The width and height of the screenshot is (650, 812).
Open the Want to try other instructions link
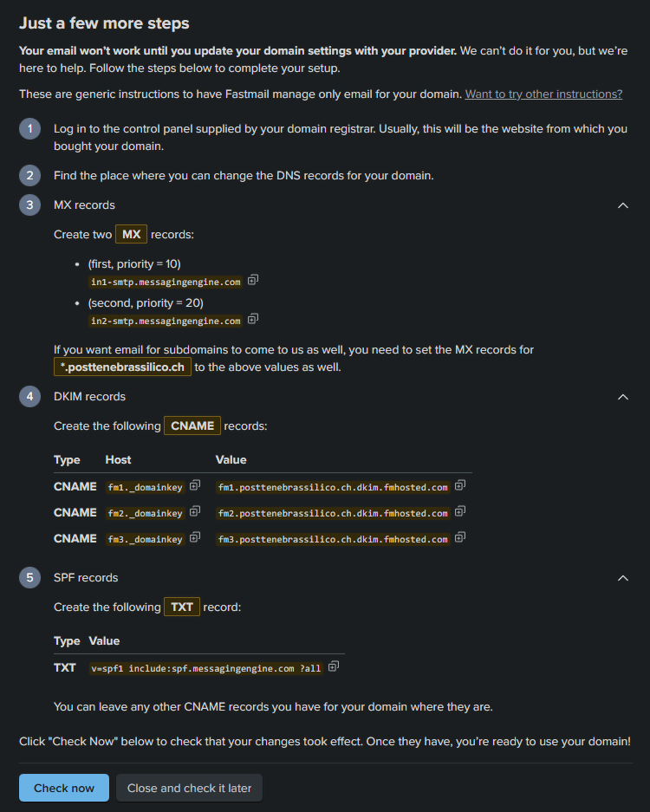tap(543, 94)
